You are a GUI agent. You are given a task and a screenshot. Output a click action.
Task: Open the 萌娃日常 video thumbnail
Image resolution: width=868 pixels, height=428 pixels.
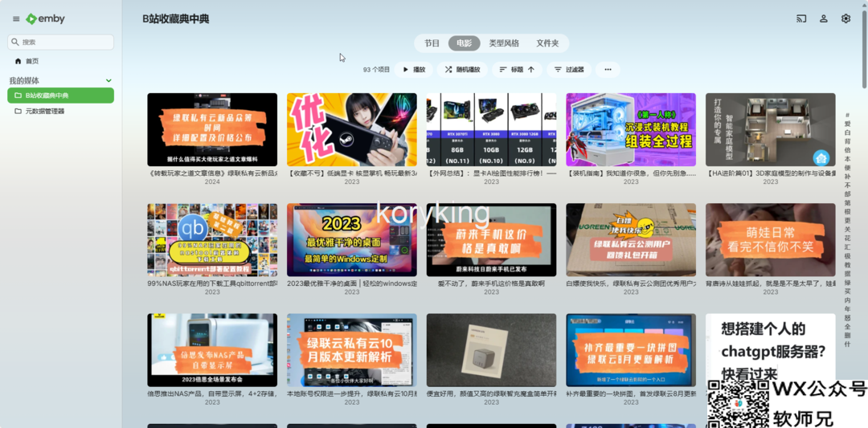[770, 240]
